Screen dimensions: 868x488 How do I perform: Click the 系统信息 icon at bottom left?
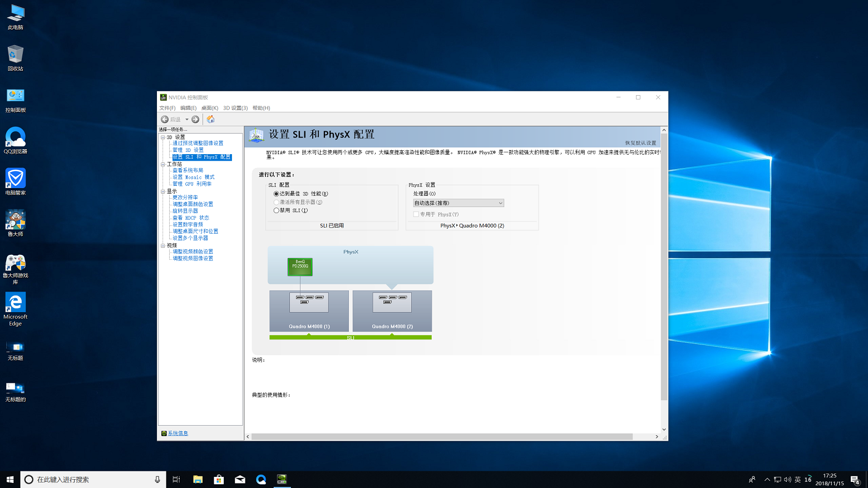coord(164,433)
